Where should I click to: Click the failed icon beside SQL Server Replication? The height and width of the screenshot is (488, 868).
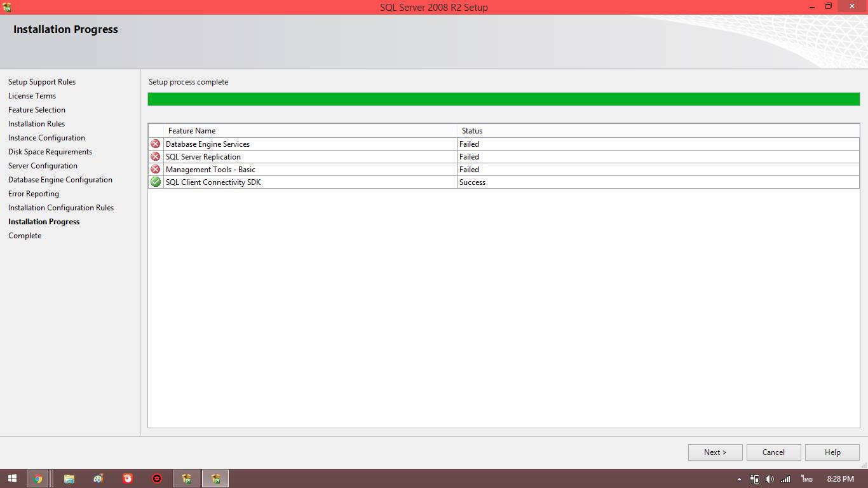coord(156,157)
